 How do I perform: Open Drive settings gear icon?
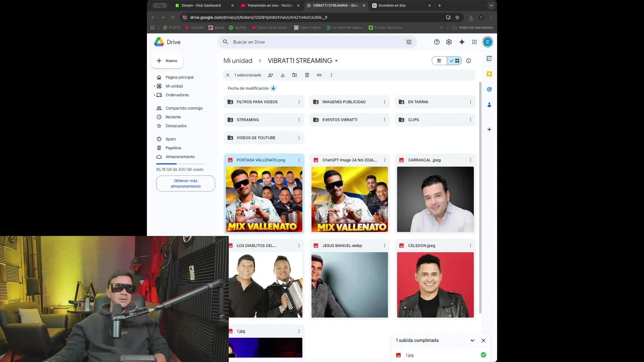tap(449, 42)
